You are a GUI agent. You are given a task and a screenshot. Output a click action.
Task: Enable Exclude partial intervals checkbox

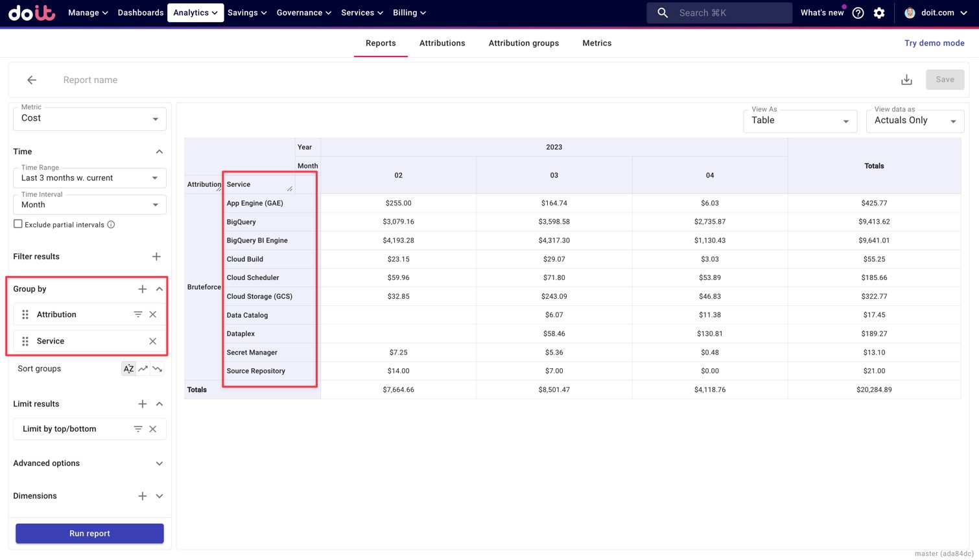tap(18, 224)
